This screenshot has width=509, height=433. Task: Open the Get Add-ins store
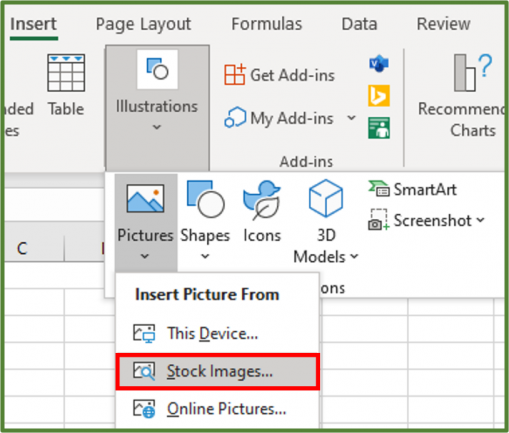coord(279,75)
